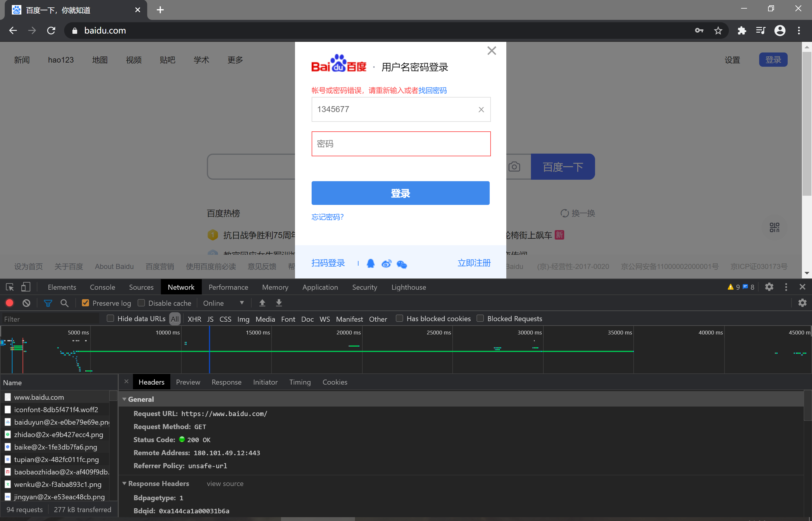Enable Disable cache checkbox
This screenshot has width=812, height=521.
coord(141,303)
